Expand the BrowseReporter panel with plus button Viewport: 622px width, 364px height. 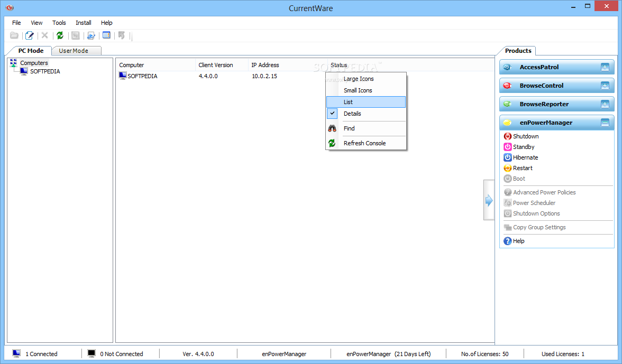click(x=605, y=104)
